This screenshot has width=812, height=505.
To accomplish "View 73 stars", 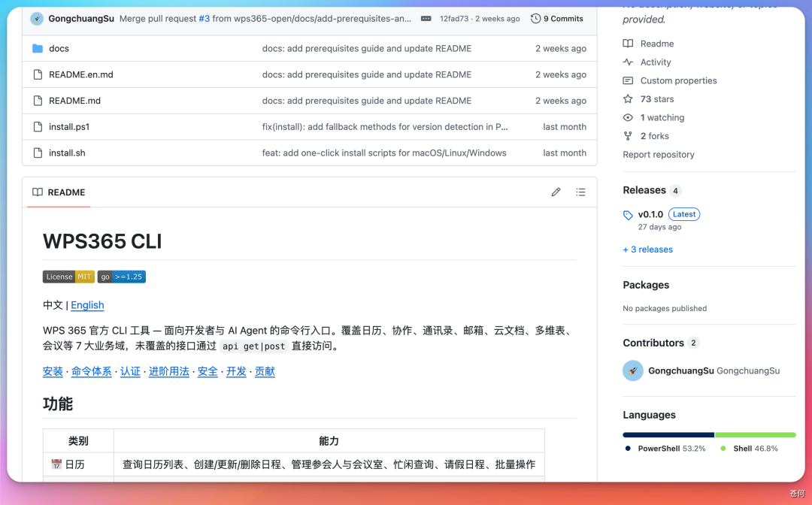I will click(x=657, y=99).
